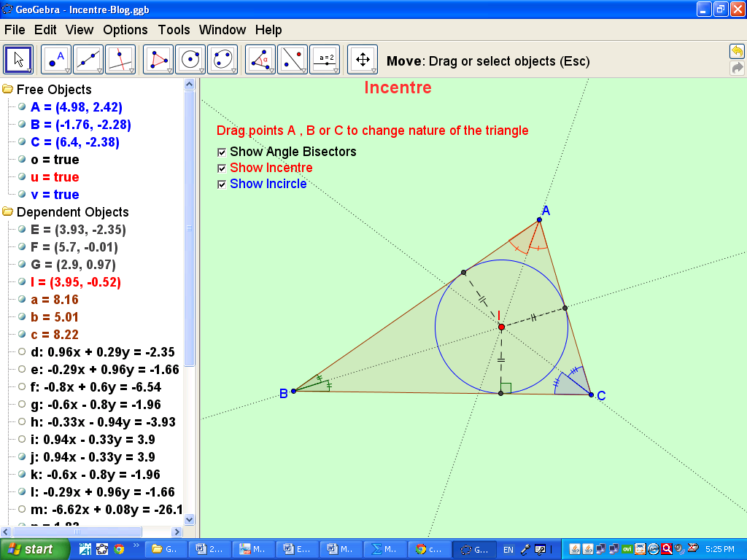Collapse the Dependent Objects folder

pyautogui.click(x=6, y=211)
